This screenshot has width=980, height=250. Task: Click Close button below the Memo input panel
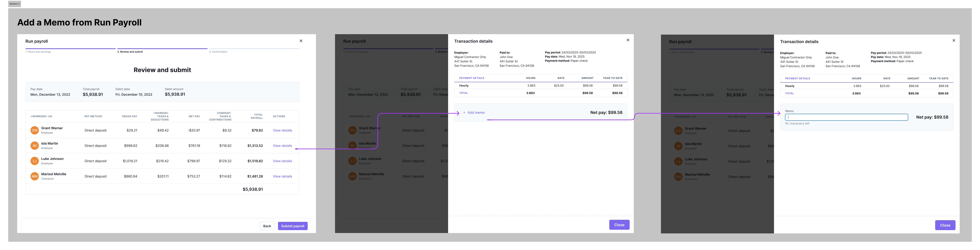[945, 225]
